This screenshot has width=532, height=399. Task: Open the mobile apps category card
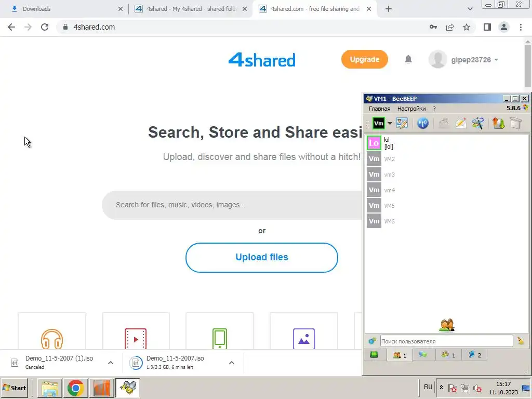pyautogui.click(x=220, y=331)
